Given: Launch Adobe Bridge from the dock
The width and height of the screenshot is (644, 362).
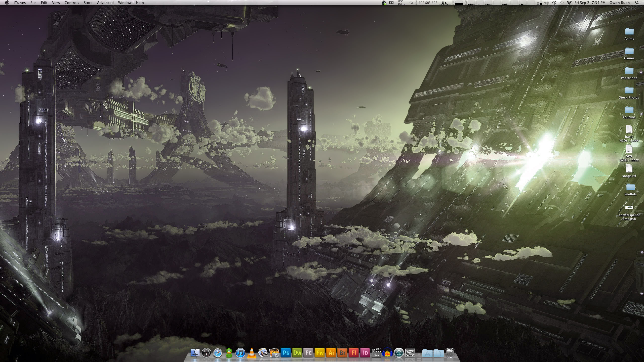Looking at the screenshot, I should tap(342, 353).
